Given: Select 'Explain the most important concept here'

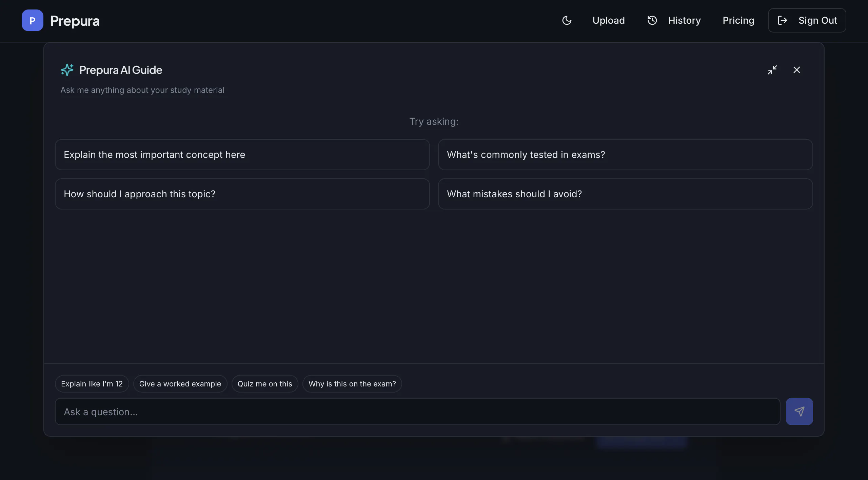Looking at the screenshot, I should (242, 155).
